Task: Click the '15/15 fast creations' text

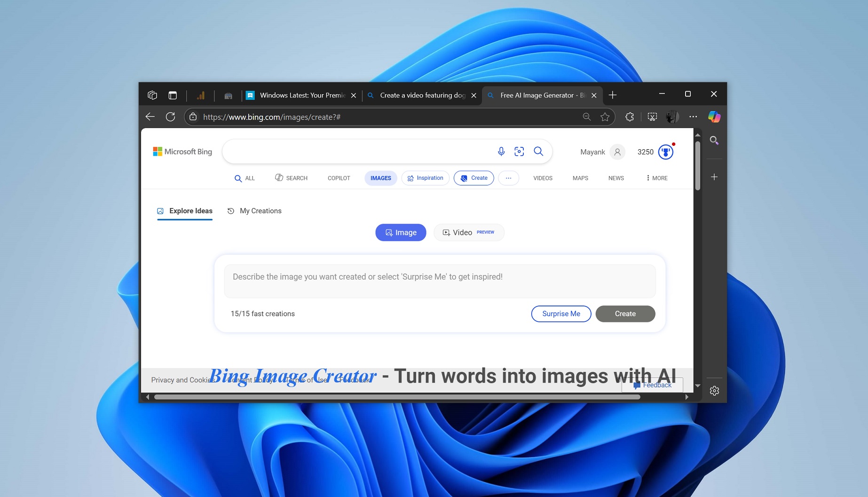Action: point(263,314)
